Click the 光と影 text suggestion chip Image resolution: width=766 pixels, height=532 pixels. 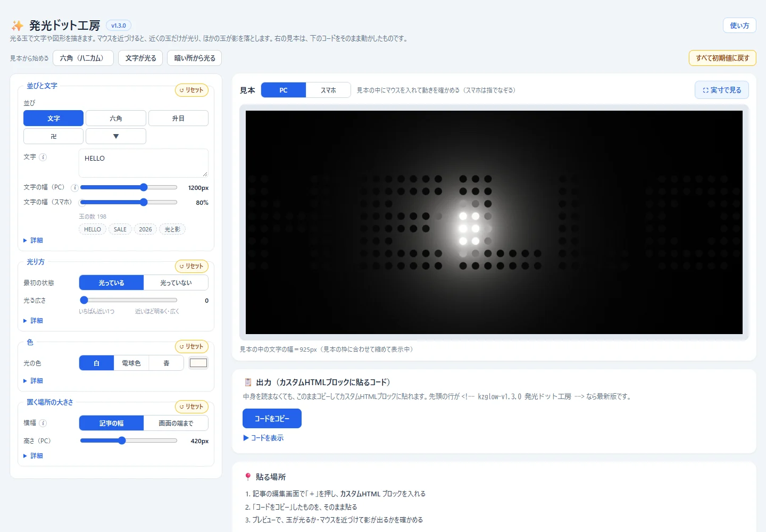(172, 229)
